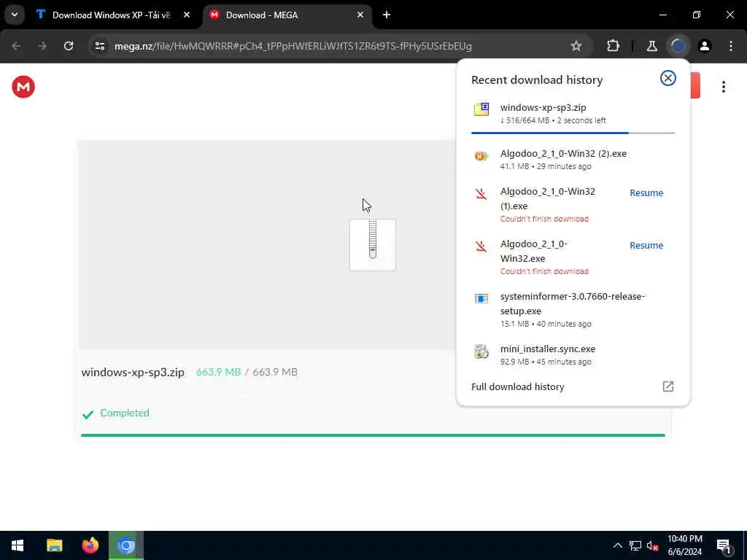
Task: Switch to the Download Windows XP tab
Action: (x=113, y=15)
